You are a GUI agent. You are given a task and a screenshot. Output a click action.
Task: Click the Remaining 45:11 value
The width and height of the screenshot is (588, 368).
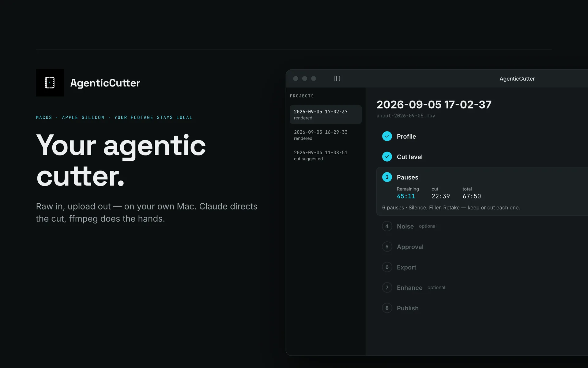click(406, 196)
